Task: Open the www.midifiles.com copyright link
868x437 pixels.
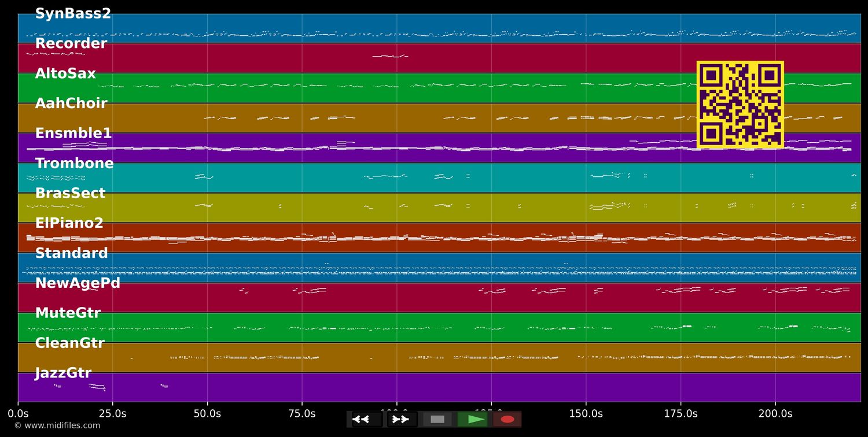Action: [x=57, y=425]
